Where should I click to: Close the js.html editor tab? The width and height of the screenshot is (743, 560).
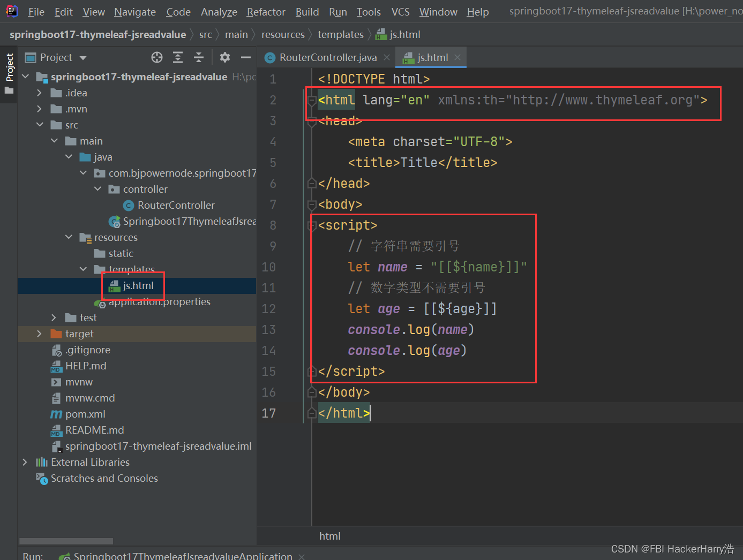coord(457,57)
